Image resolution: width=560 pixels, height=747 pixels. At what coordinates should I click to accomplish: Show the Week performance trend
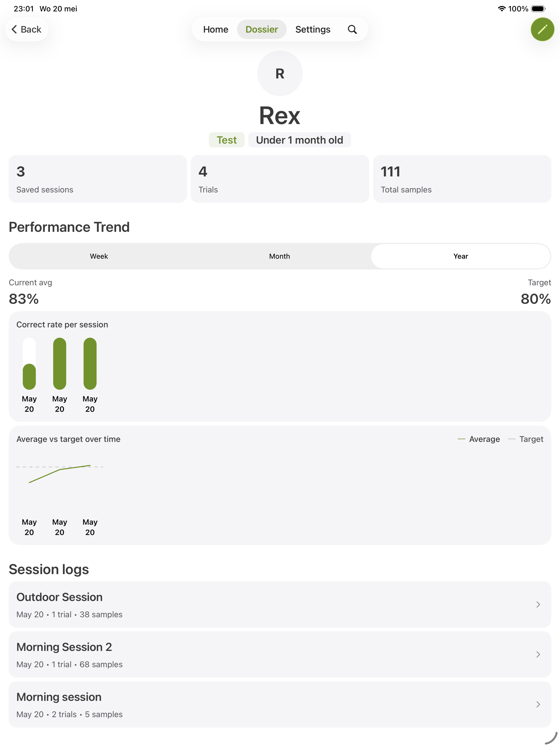[x=99, y=256]
